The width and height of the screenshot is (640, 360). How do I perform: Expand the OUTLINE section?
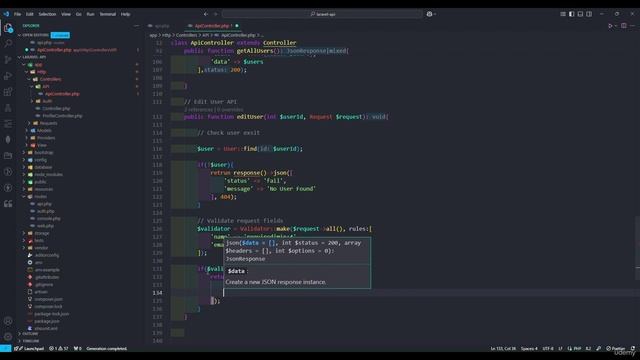tap(30, 333)
